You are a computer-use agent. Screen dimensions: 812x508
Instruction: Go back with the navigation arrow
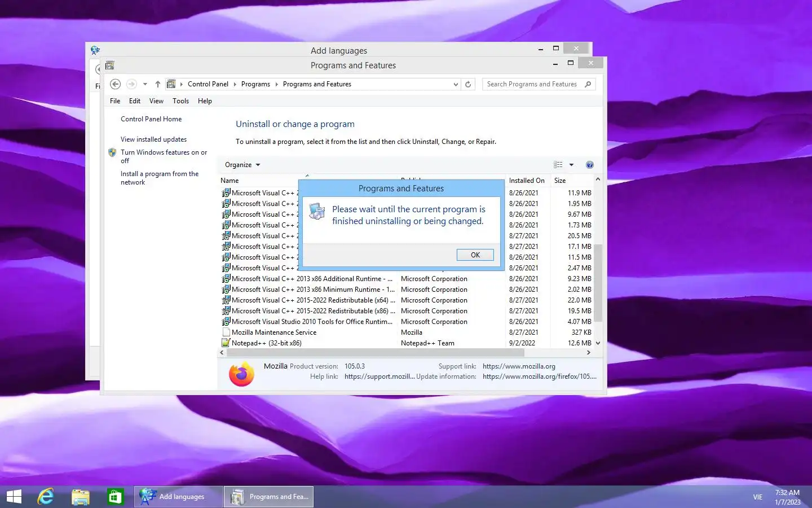pos(115,84)
